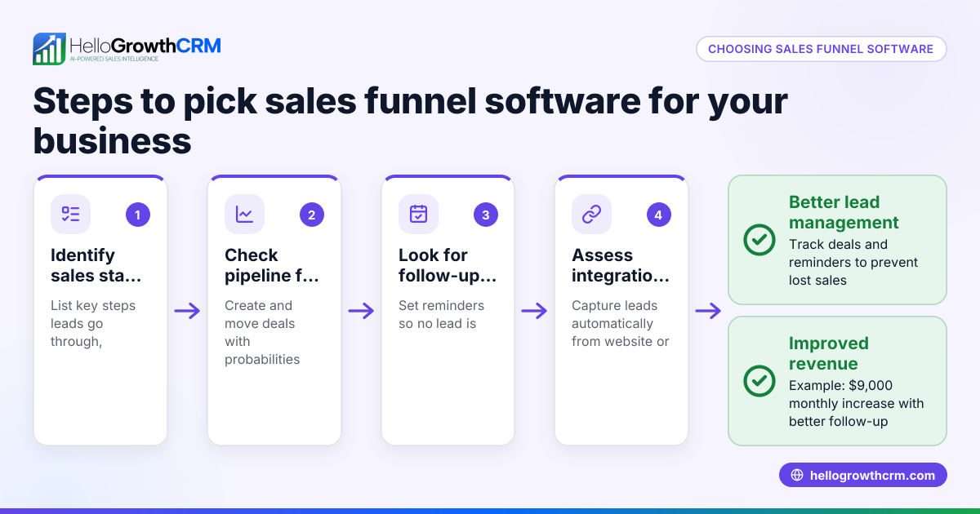Click number badge 2 on Check pipeline card
The width and height of the screenshot is (980, 514).
[x=311, y=215]
